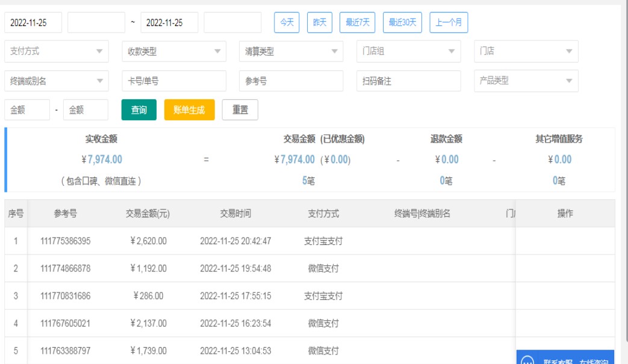Click the 交易时间 column header

pos(235,214)
